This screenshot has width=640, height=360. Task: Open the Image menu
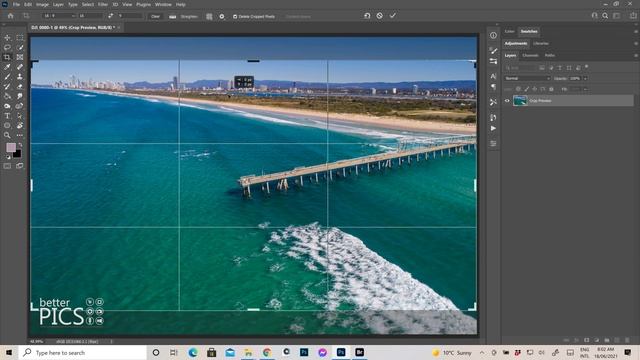[x=42, y=4]
